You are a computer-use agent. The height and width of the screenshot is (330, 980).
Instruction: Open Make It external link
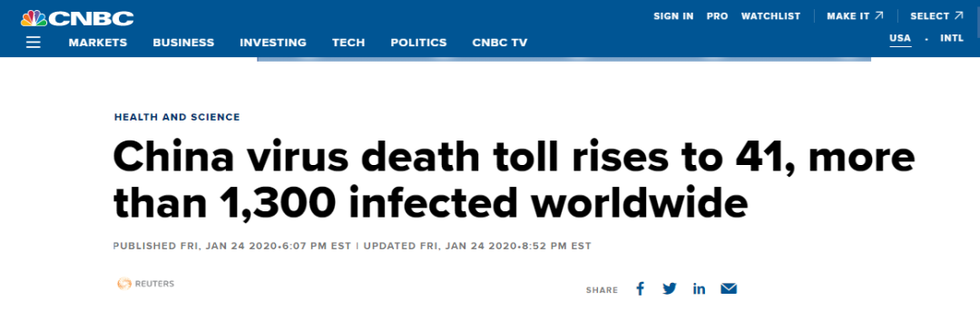point(857,16)
